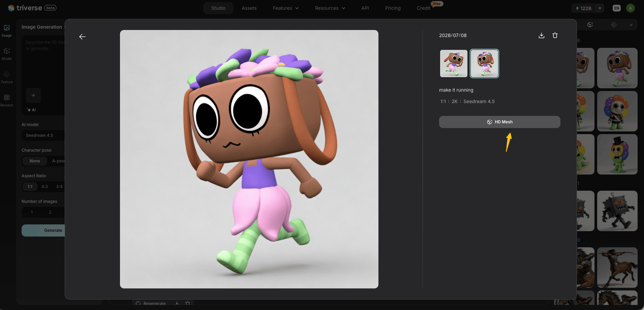Choose 3:4 aspect ratio
Viewport: 644px width, 310px height.
click(59, 187)
